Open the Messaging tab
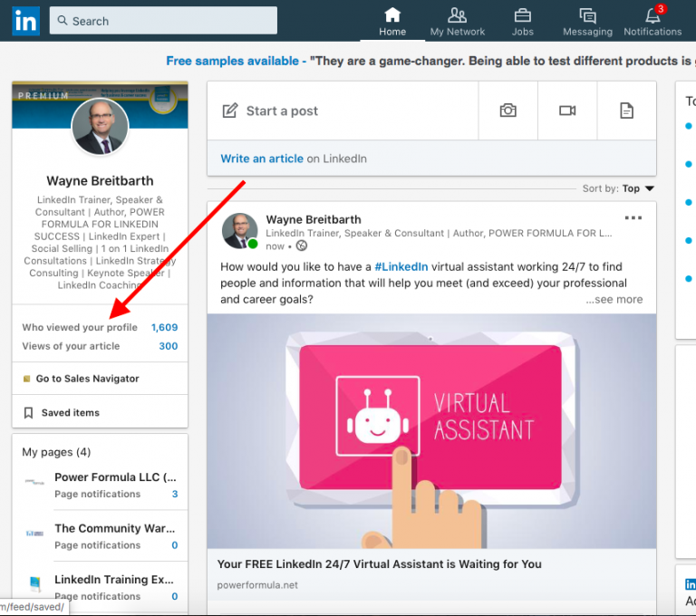Viewport: 696px width, 616px height. click(x=587, y=22)
